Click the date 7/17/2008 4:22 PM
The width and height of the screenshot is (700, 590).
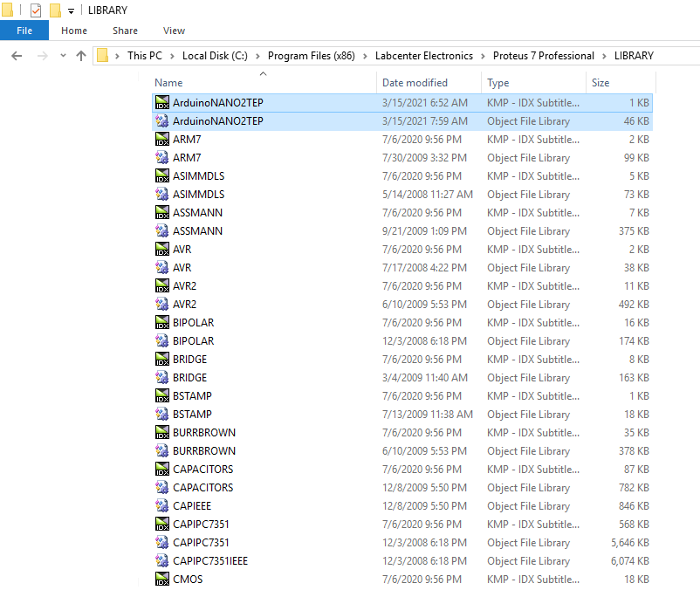(424, 267)
